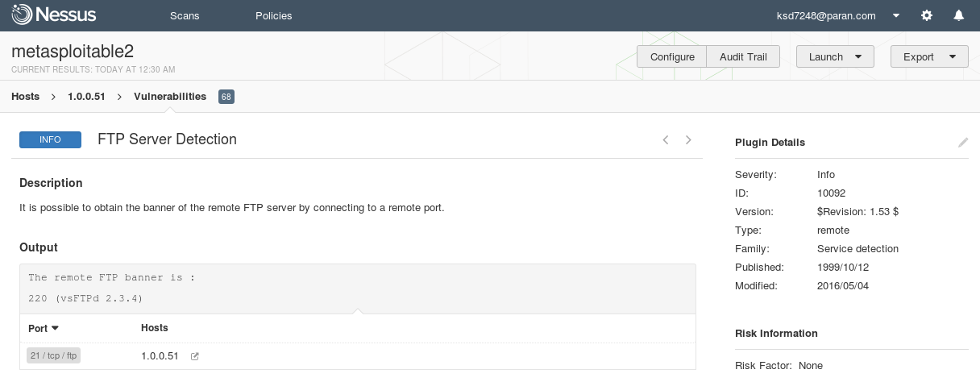Viewport: 980px width, 382px height.
Task: Click the Description section heading
Action: tap(51, 183)
